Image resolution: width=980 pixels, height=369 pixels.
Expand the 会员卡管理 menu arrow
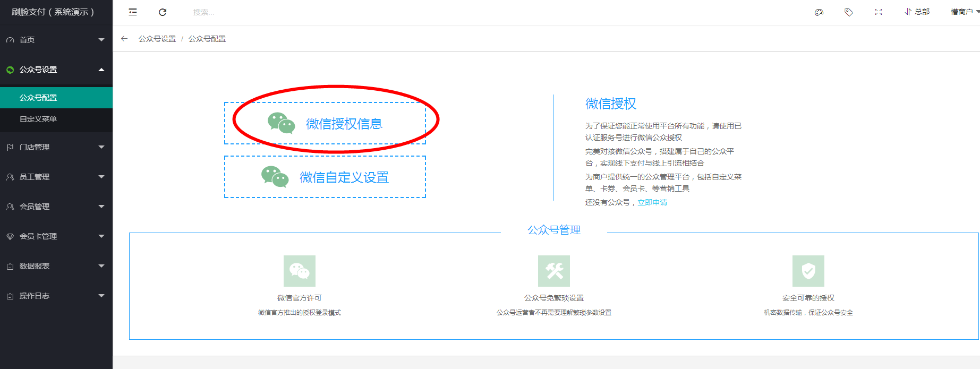(x=101, y=236)
